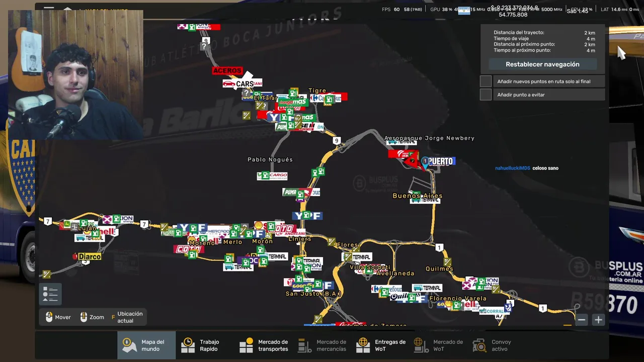Image resolution: width=644 pixels, height=362 pixels.
Task: Zoom out with the minus button
Action: point(582,320)
